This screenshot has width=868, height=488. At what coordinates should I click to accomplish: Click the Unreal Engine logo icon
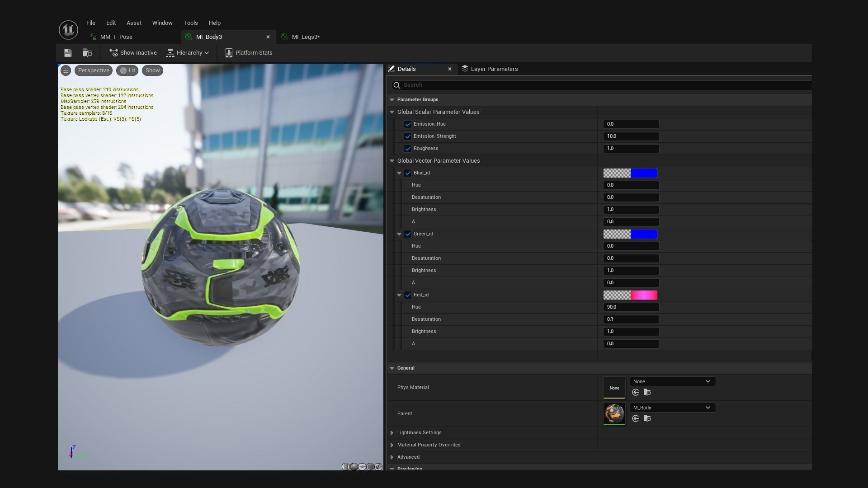click(x=68, y=30)
